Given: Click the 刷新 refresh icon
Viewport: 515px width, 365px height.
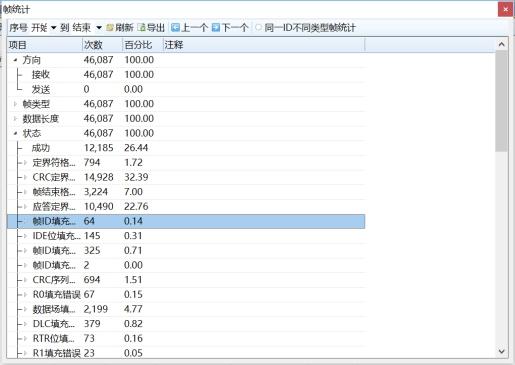Looking at the screenshot, I should [x=110, y=28].
